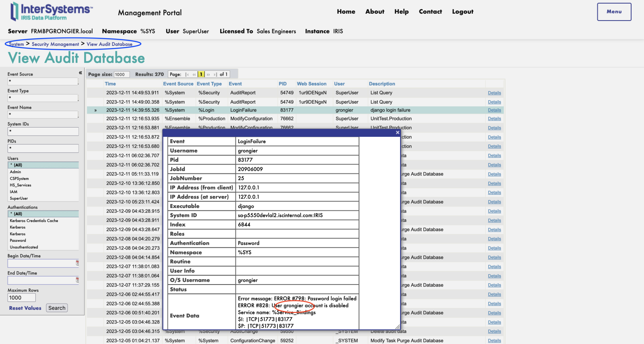Choose Password in the Authentications list
Image resolution: width=644 pixels, height=344 pixels.
pyautogui.click(x=18, y=241)
